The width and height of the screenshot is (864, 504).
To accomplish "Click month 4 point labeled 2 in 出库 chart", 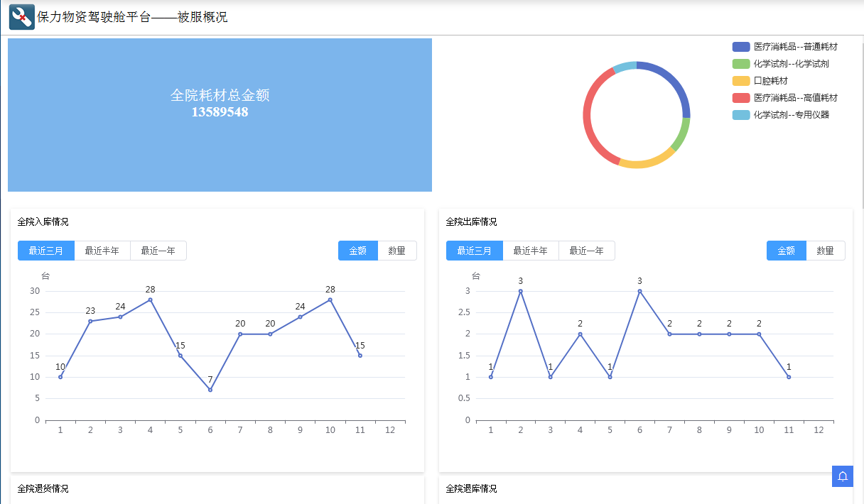I will point(580,334).
